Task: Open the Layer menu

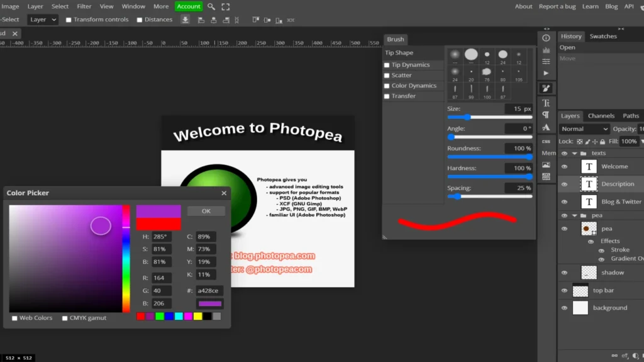Action: point(35,6)
